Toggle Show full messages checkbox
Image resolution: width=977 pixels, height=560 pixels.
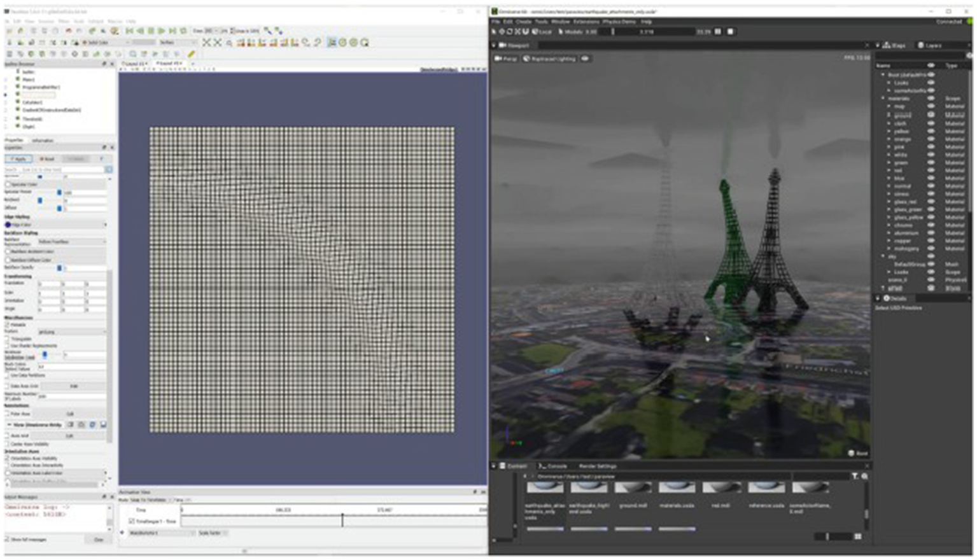click(8, 539)
